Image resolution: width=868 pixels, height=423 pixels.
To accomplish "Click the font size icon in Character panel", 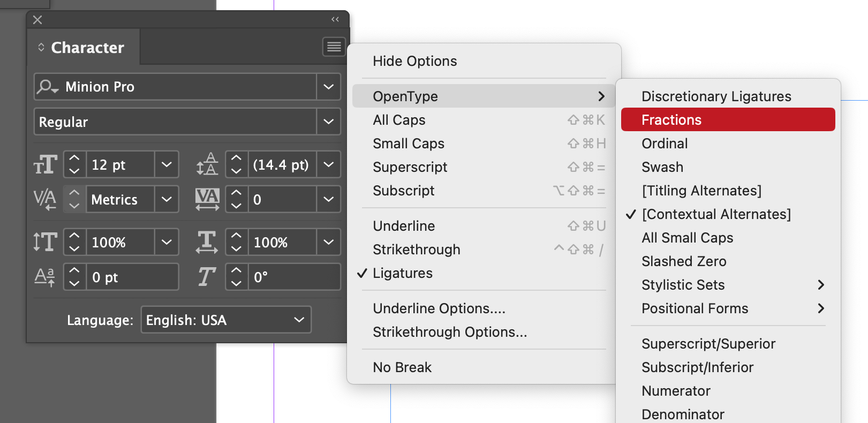I will tap(45, 164).
